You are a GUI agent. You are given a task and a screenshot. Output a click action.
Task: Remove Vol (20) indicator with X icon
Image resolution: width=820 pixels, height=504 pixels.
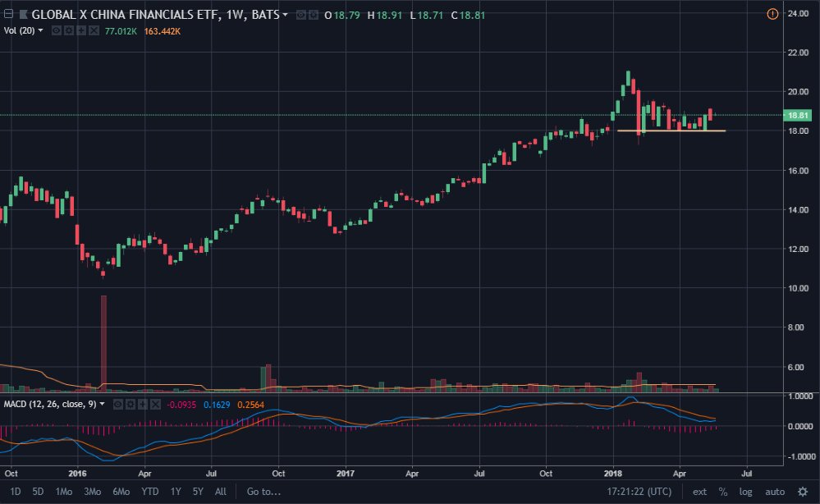[94, 31]
